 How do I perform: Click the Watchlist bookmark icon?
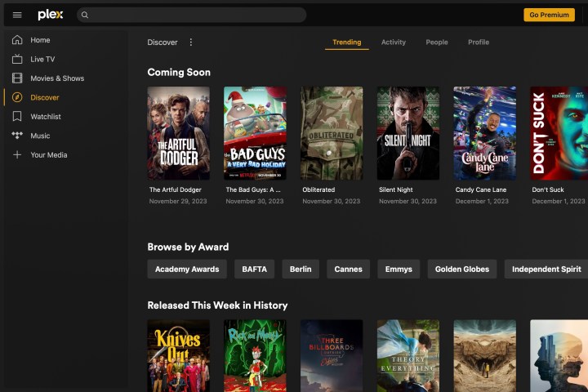[x=17, y=117]
